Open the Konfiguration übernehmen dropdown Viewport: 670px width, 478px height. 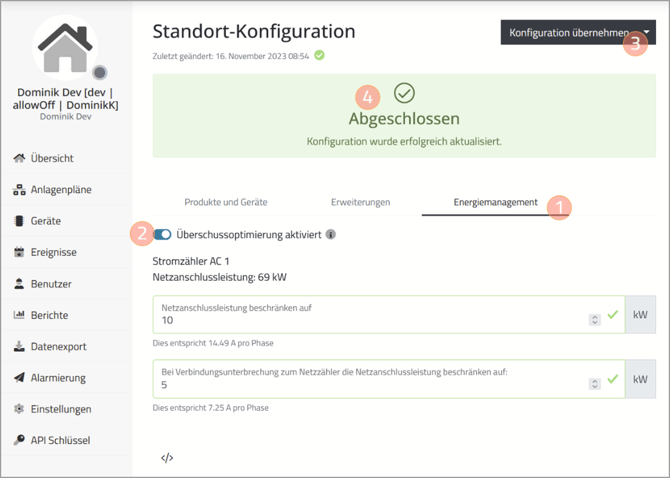[x=647, y=33]
